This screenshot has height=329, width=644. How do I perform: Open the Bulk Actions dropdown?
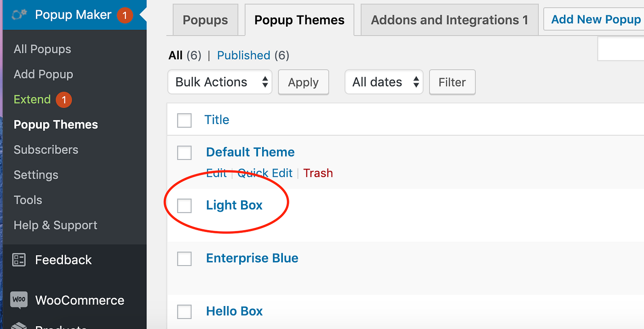coord(220,82)
